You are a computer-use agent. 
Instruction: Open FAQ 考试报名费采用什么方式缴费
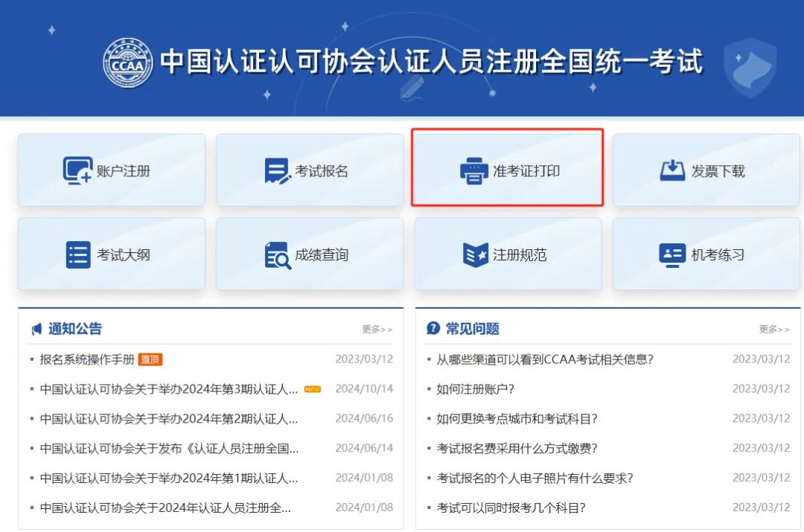(x=517, y=449)
